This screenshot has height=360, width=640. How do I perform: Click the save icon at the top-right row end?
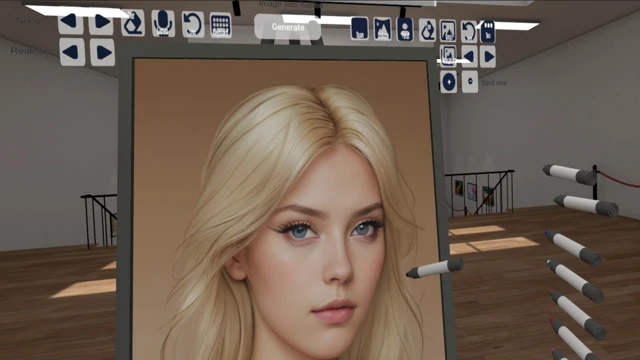click(488, 32)
